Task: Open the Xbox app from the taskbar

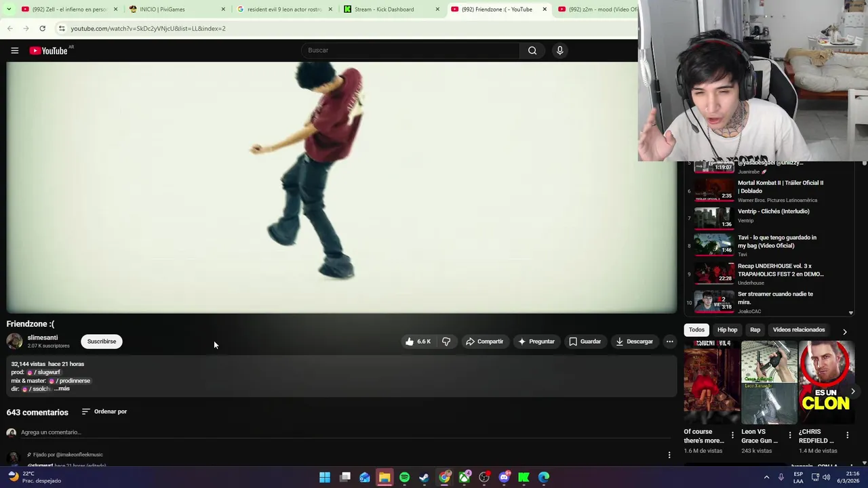Action: (x=465, y=477)
